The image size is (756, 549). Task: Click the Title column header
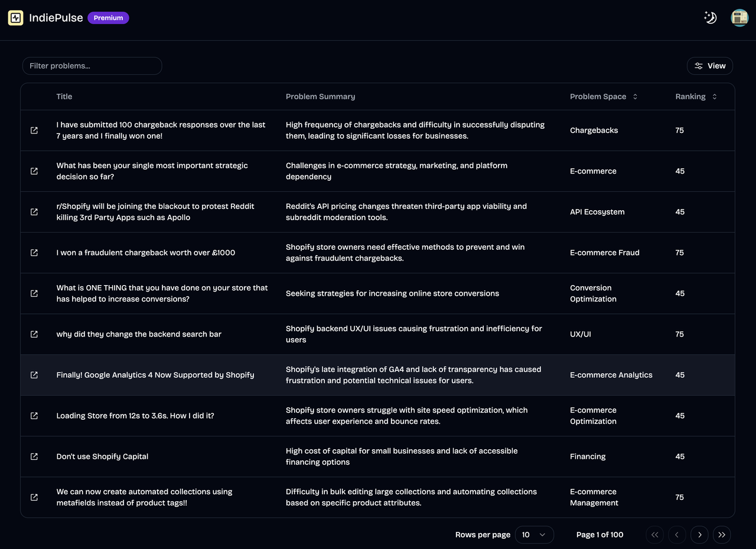tap(64, 97)
